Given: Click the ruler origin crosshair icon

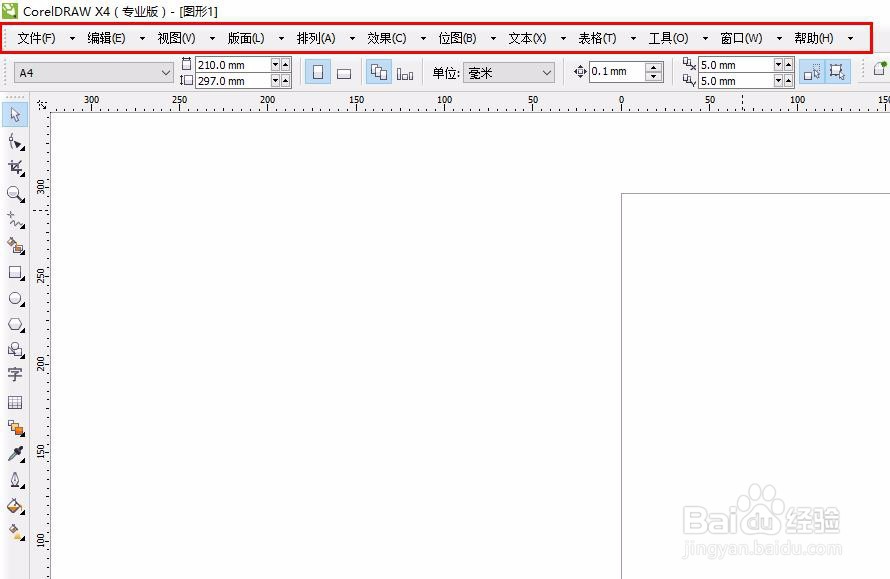Looking at the screenshot, I should [x=41, y=104].
